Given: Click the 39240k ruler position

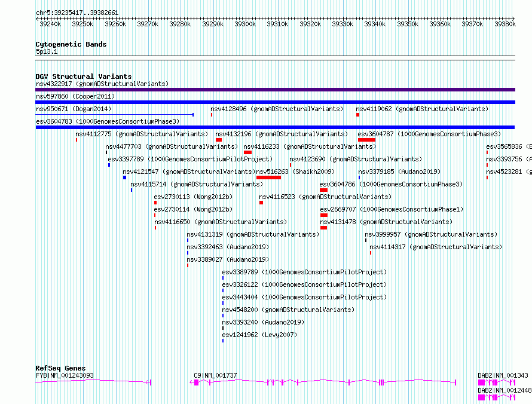Looking at the screenshot, I should 50,24.
